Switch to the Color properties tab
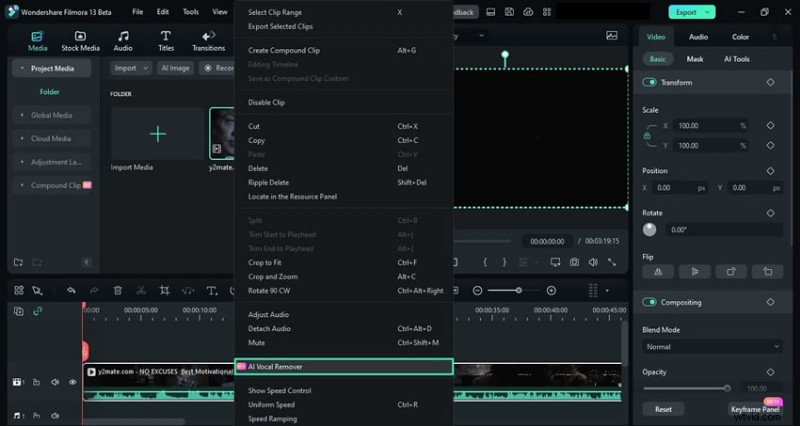This screenshot has height=426, width=800. (x=740, y=37)
